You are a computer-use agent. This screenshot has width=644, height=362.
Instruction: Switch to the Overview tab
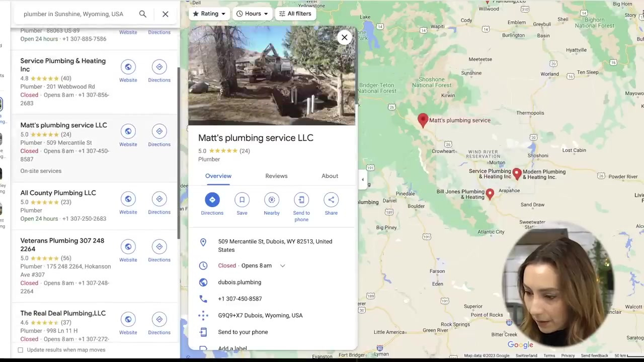pos(218,176)
